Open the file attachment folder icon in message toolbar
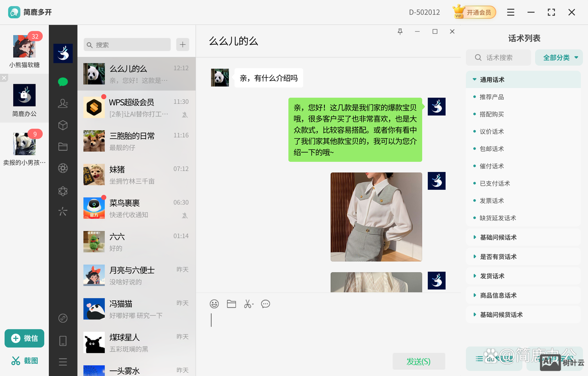 click(x=231, y=304)
